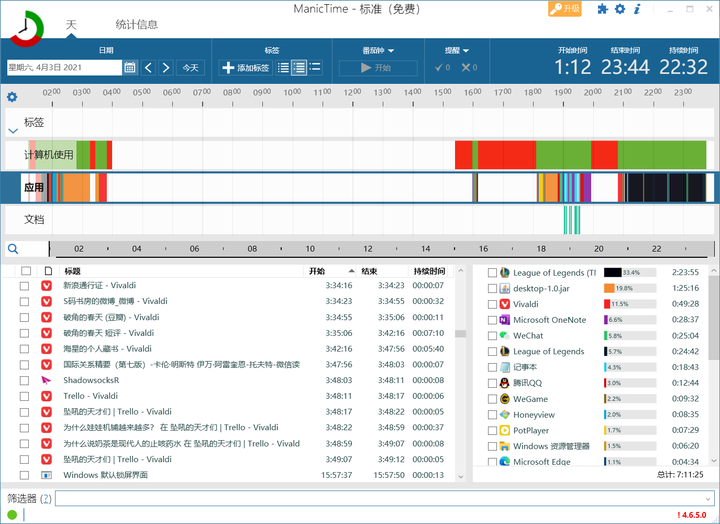
Task: Go to next day arrow
Action: click(166, 68)
